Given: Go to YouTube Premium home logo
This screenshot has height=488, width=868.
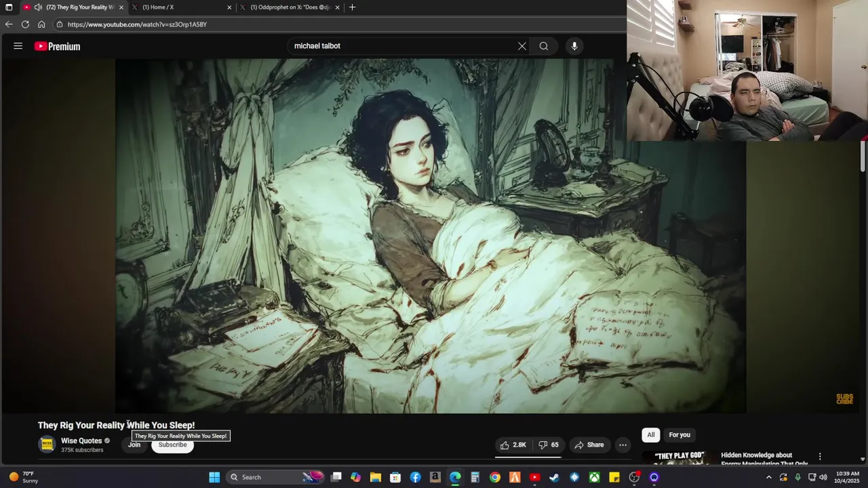Looking at the screenshot, I should click(58, 46).
